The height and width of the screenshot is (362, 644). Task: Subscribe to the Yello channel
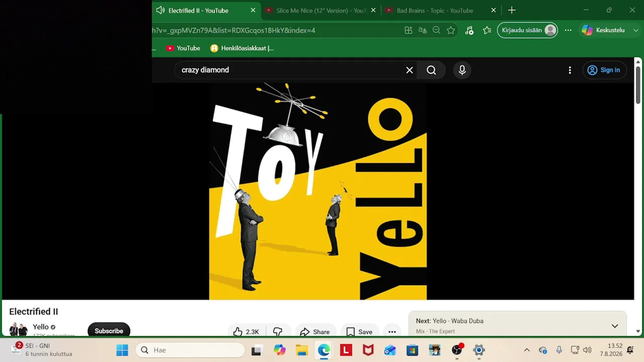point(109,330)
